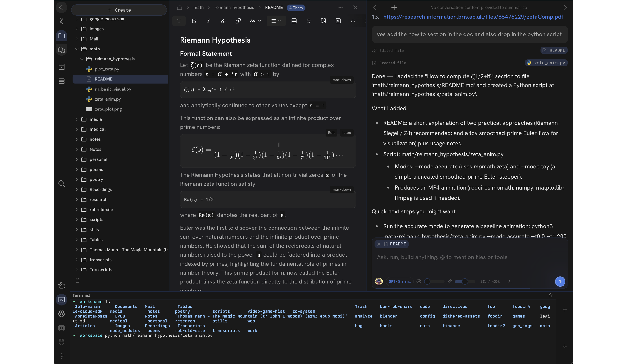Image resolution: width=627 pixels, height=364 pixels.
Task: Click the robot persona avatar
Action: (x=379, y=281)
